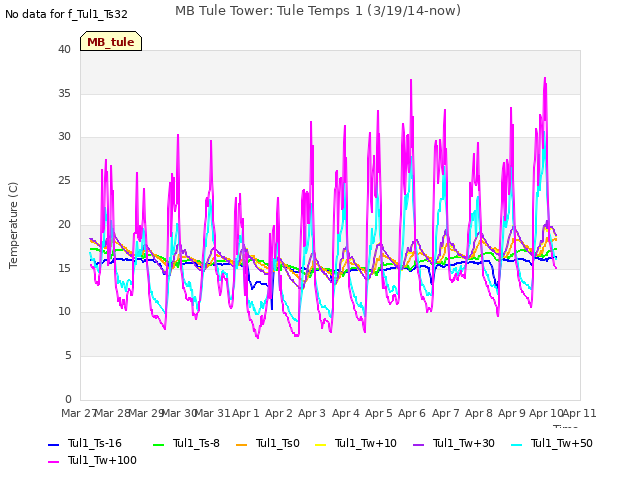Click the Apr 6 x-axis tick label
This screenshot has width=640, height=480.
pos(412,413)
